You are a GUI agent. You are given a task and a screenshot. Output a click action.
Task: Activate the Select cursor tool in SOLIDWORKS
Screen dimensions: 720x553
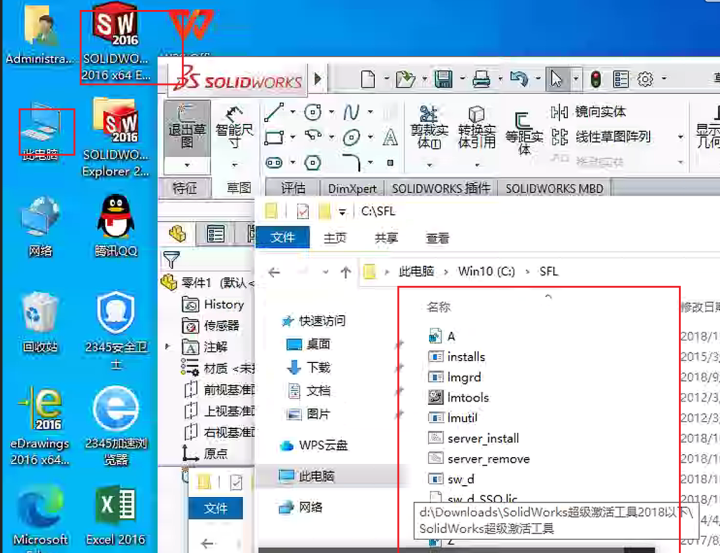pyautogui.click(x=557, y=79)
